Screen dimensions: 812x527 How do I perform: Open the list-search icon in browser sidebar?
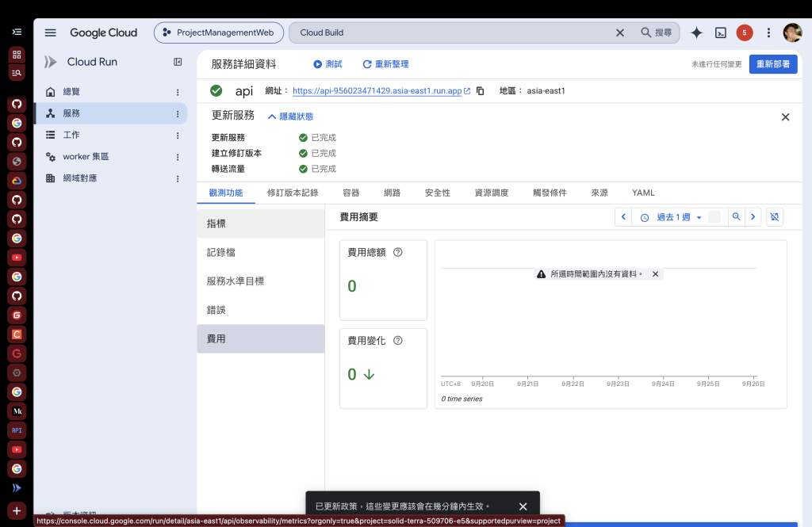tap(17, 73)
